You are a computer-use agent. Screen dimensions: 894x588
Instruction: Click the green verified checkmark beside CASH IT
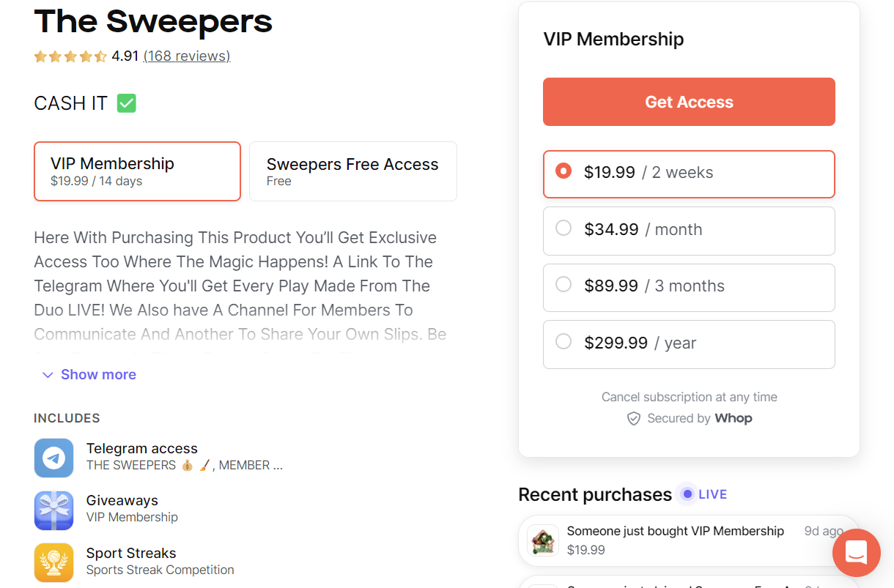point(125,103)
